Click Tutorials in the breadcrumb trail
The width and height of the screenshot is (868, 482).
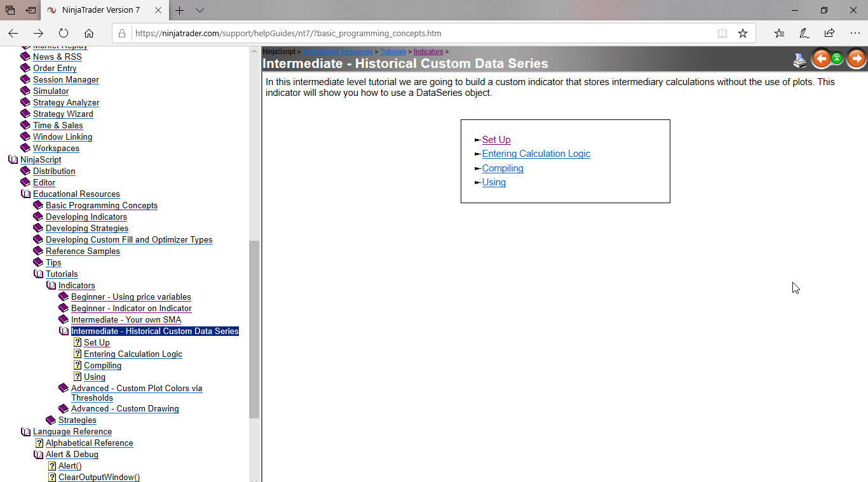tap(393, 51)
